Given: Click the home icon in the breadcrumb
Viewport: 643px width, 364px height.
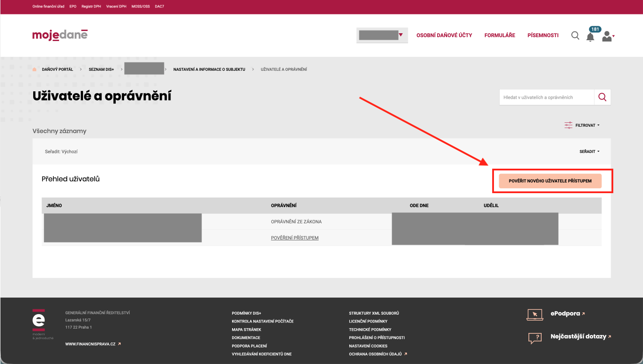Looking at the screenshot, I should pos(35,69).
